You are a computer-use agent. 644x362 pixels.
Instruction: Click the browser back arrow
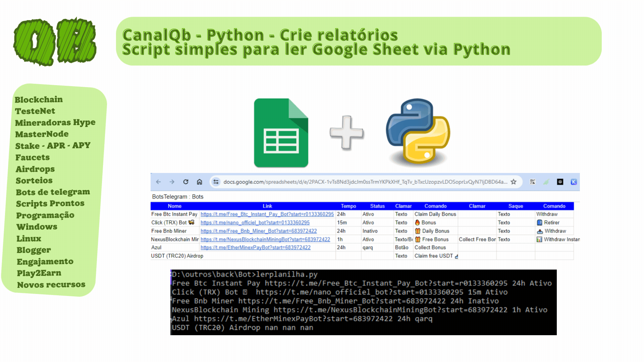158,182
